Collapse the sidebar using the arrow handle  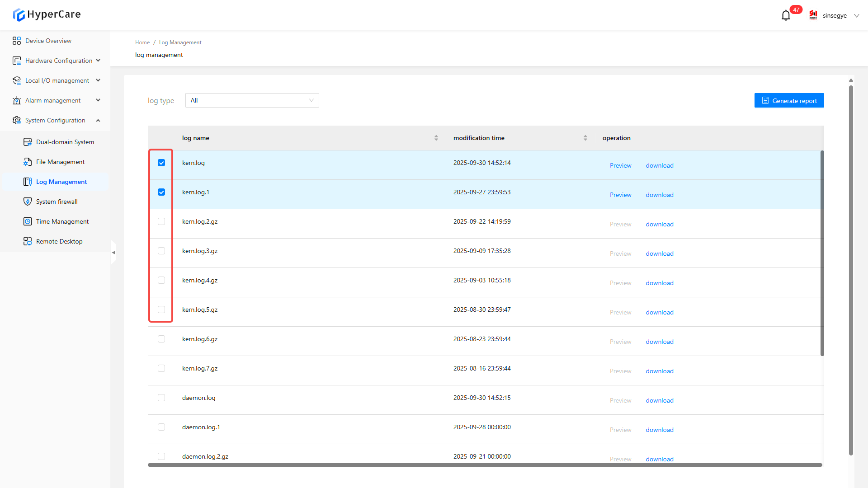[113, 253]
